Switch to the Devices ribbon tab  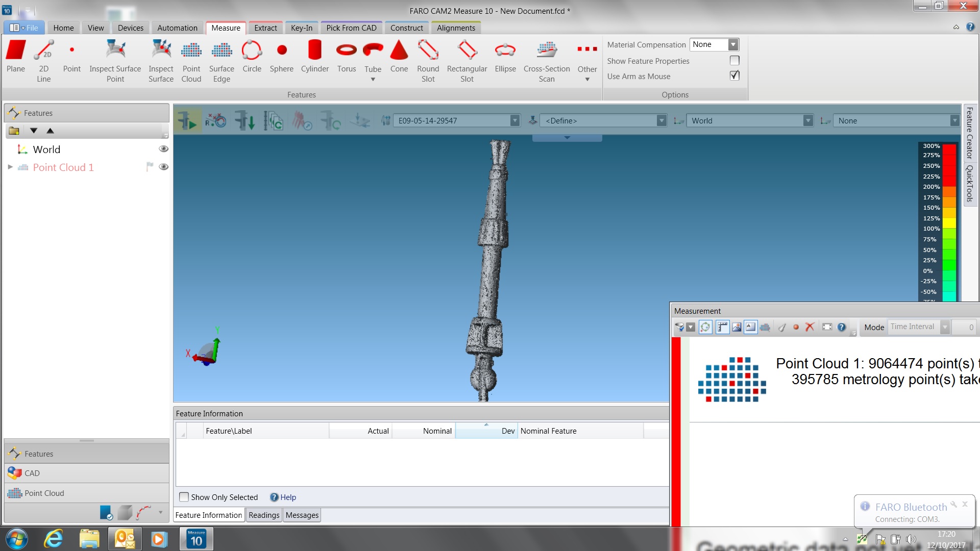pyautogui.click(x=131, y=28)
